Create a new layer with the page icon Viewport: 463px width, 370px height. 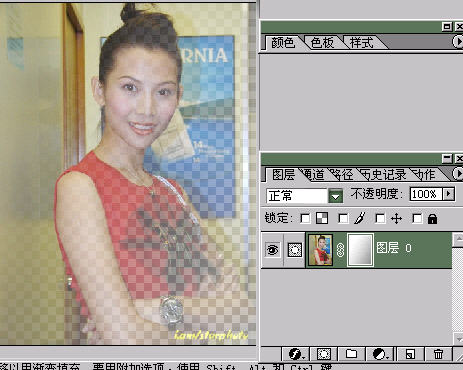click(410, 354)
